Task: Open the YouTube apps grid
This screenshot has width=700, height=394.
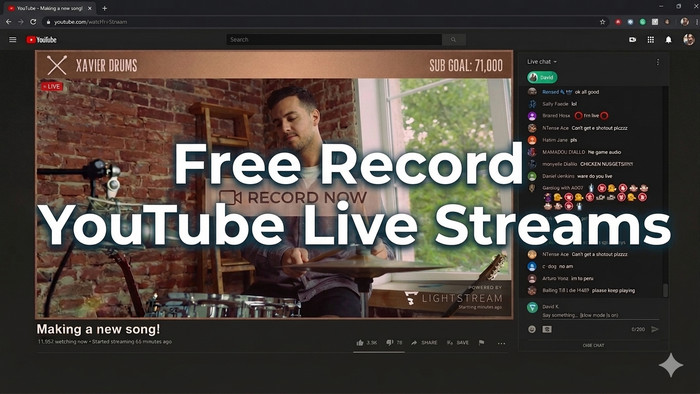Action: click(650, 40)
